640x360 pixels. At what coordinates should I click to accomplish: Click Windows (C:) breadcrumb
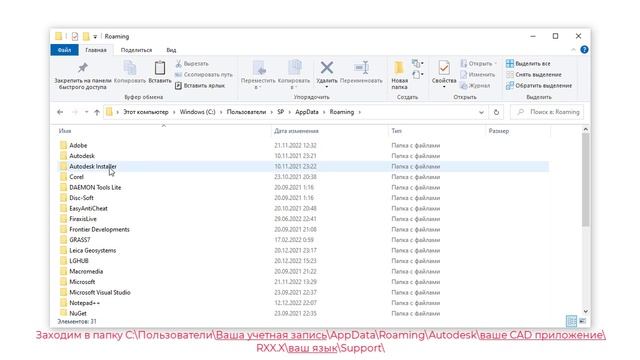pos(197,112)
